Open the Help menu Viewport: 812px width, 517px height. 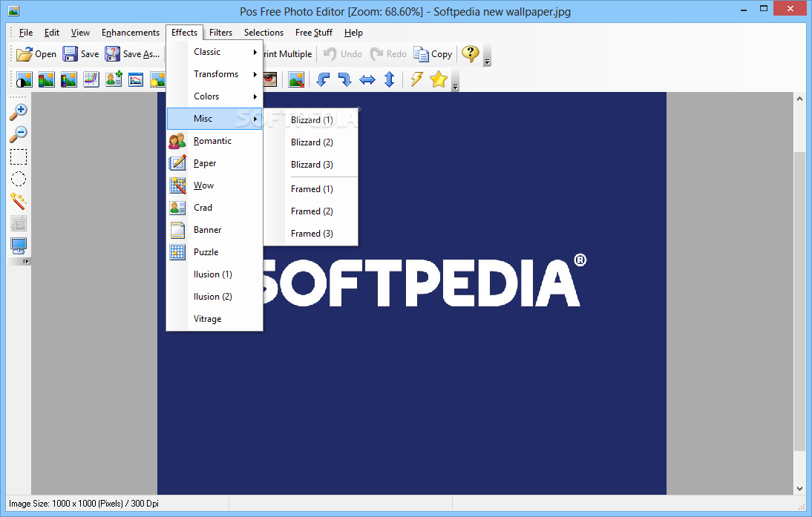pos(353,33)
